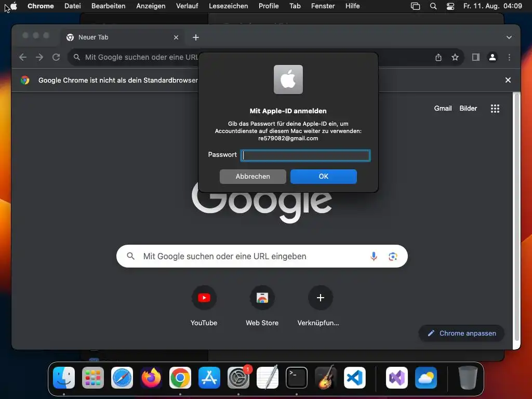Open the Datei menu
The image size is (532, 399).
tap(73, 6)
